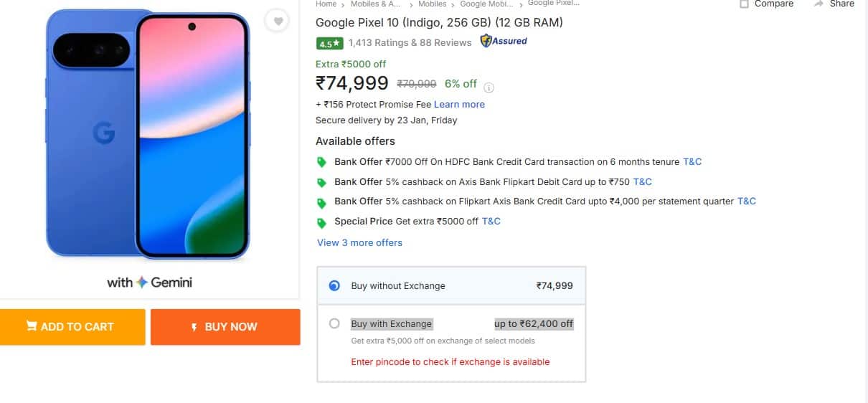This screenshot has width=868, height=403.
Task: Click the green tag icon beside HDFC offer
Action: (322, 162)
